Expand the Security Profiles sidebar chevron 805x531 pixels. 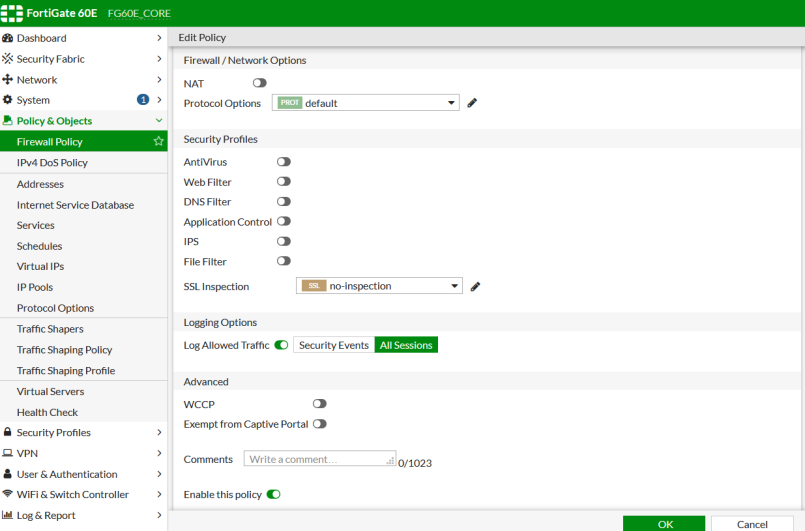click(x=159, y=432)
